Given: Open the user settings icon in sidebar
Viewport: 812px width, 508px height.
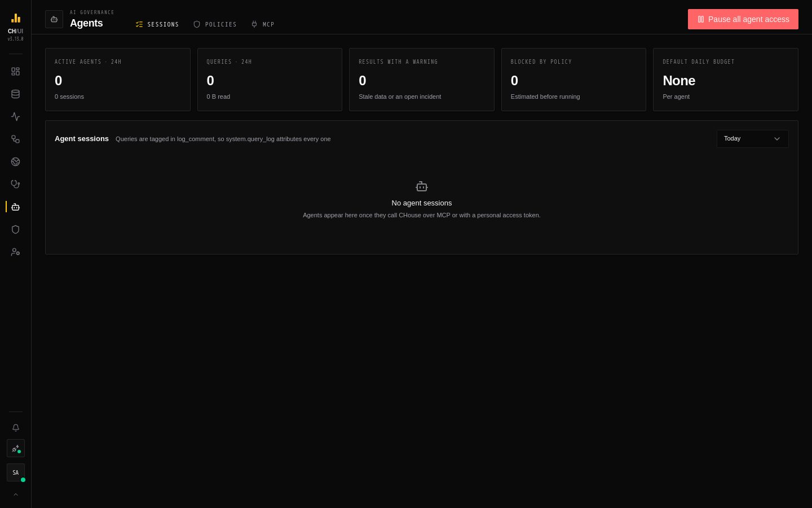Looking at the screenshot, I should click(x=15, y=252).
